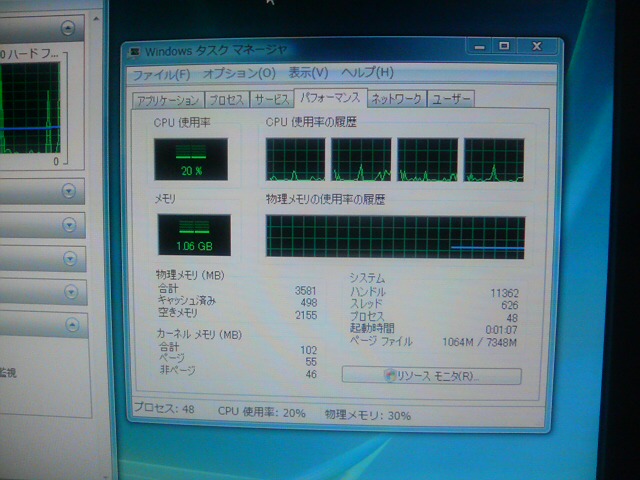Click the first CPU 使用率の履歴 graph
Screen dimensions: 640x480
(x=296, y=160)
